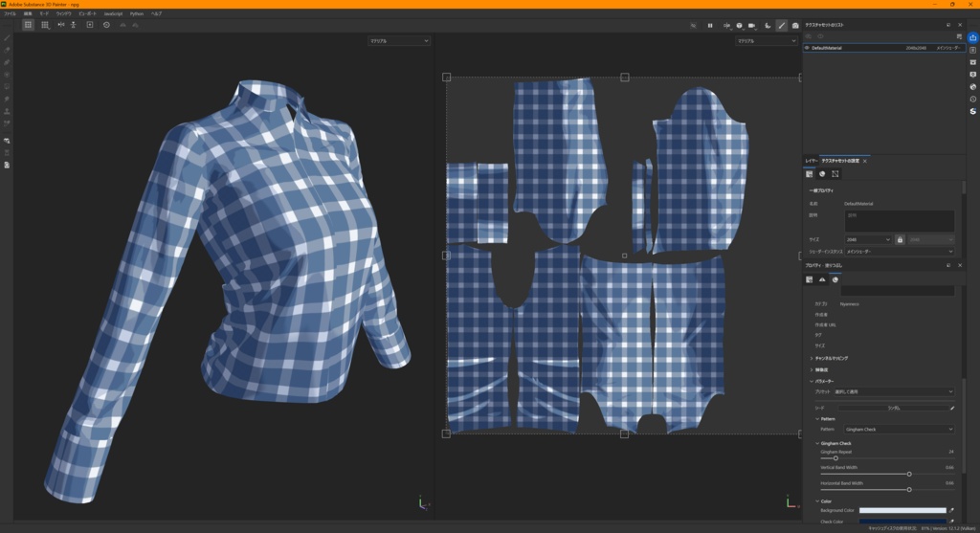Open the サイズ 2048 dropdown

(868, 239)
